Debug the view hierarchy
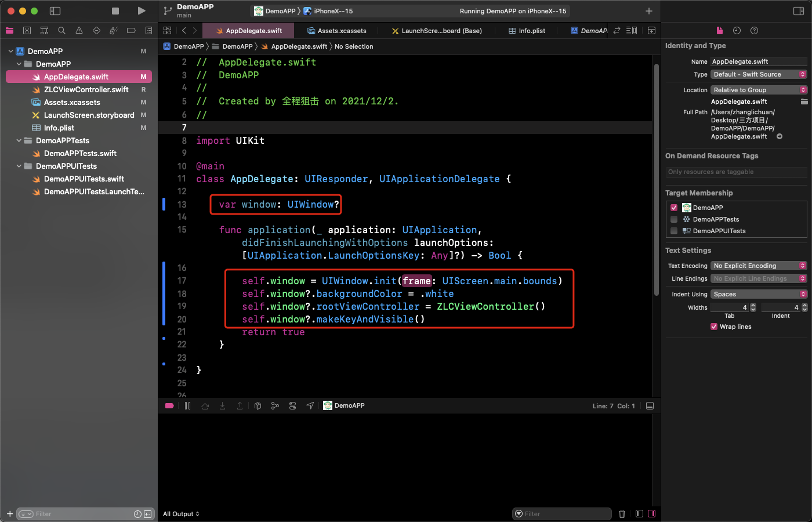 [258, 405]
